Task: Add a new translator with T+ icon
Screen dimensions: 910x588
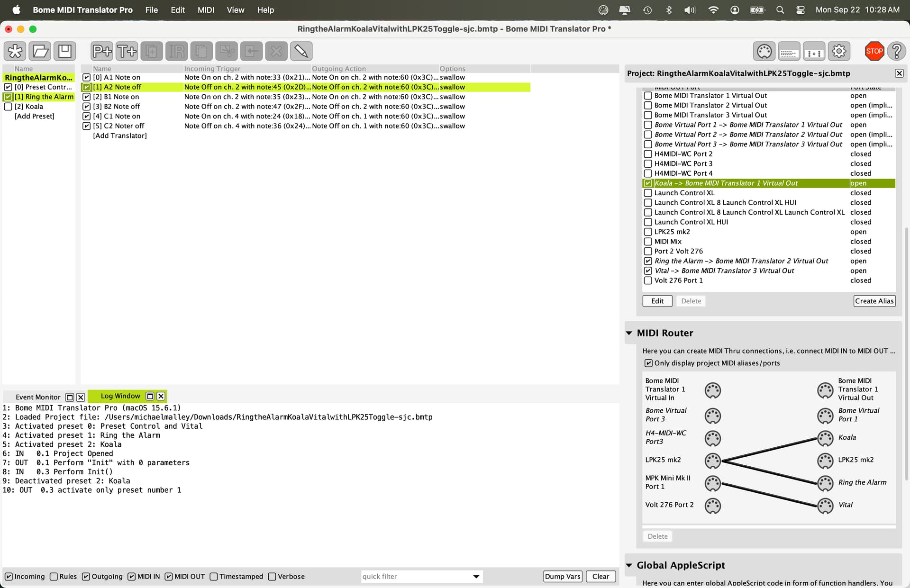Action: point(127,51)
